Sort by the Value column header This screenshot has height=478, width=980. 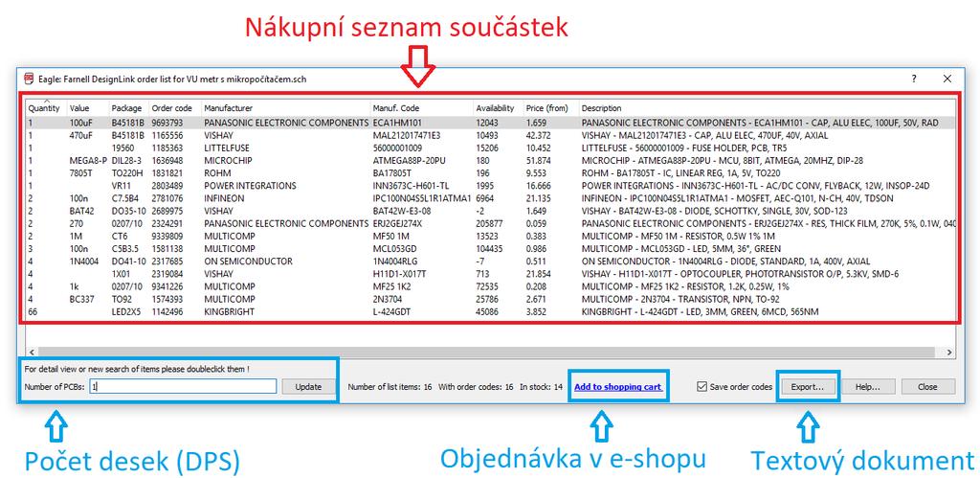[79, 108]
